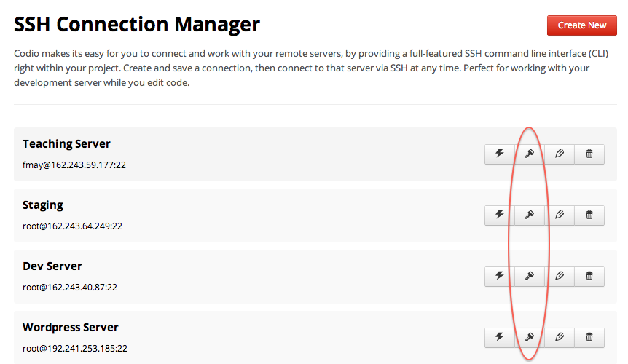The height and width of the screenshot is (364, 628).
Task: Delete the Teaching Server connection
Action: tap(589, 154)
